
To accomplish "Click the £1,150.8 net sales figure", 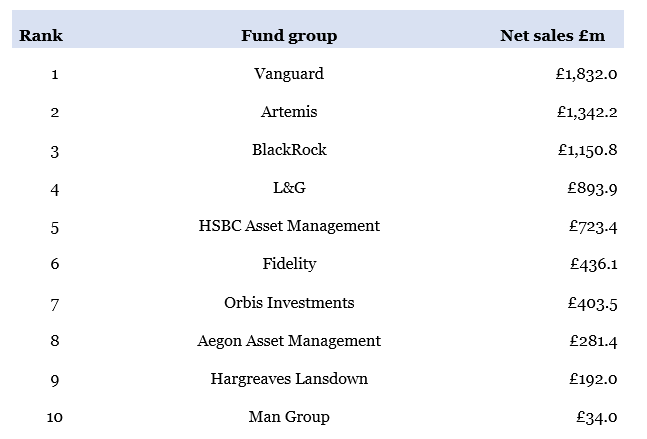I will coord(587,150).
